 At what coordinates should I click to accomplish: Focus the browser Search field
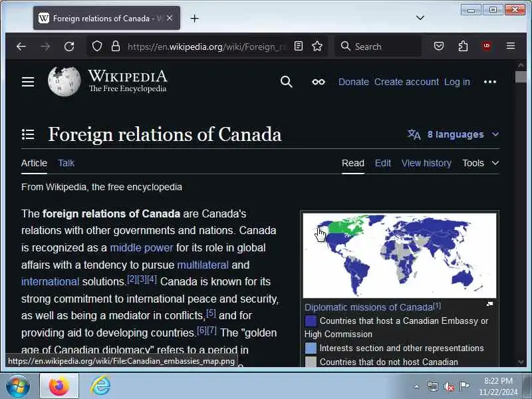pyautogui.click(x=378, y=46)
